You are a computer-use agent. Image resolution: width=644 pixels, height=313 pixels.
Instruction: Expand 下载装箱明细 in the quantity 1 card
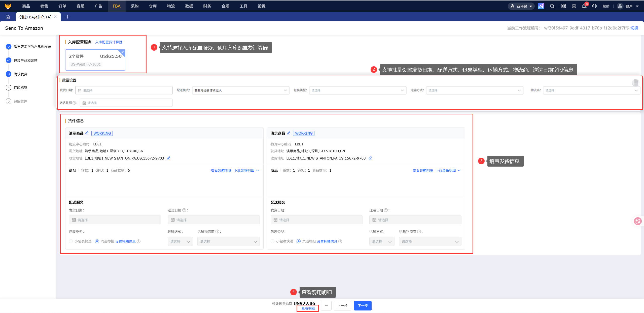coord(448,171)
